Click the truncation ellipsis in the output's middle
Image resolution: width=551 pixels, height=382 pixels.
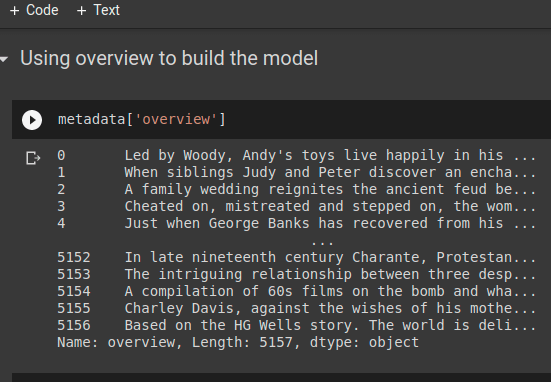pyautogui.click(x=322, y=242)
